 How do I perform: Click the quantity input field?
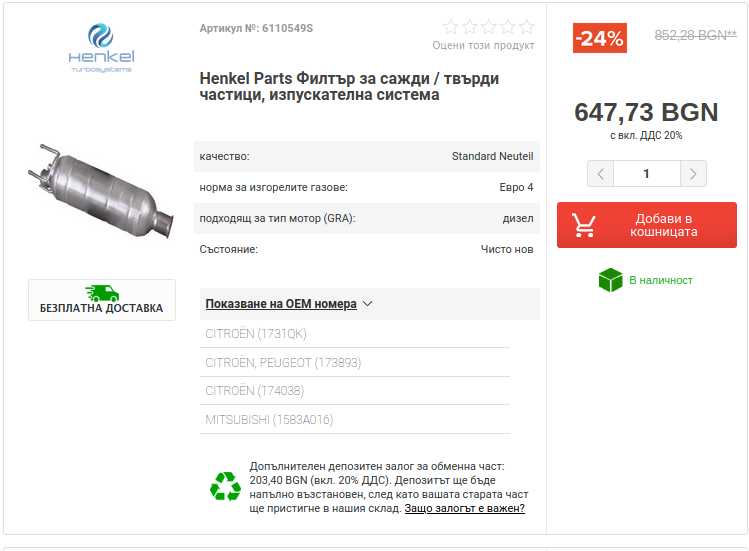pyautogui.click(x=647, y=173)
